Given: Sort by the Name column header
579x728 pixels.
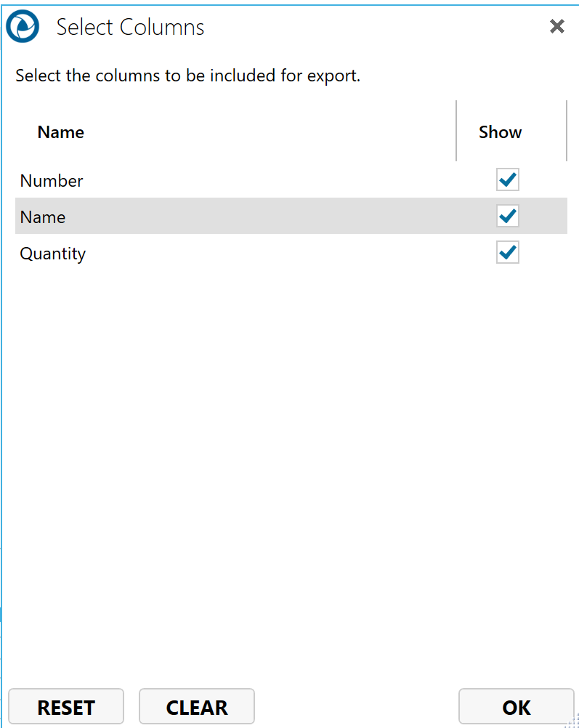Looking at the screenshot, I should click(61, 132).
